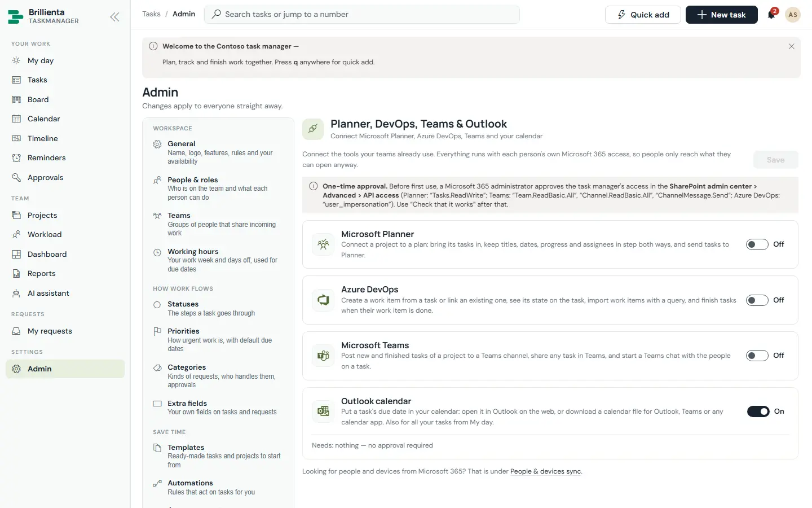Go to Board view
Image resolution: width=812 pixels, height=508 pixels.
point(65,99)
